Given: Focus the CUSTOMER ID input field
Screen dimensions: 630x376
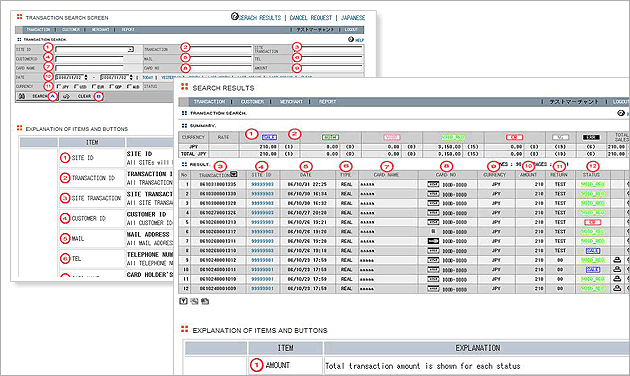Looking at the screenshot, I should pos(89,59).
